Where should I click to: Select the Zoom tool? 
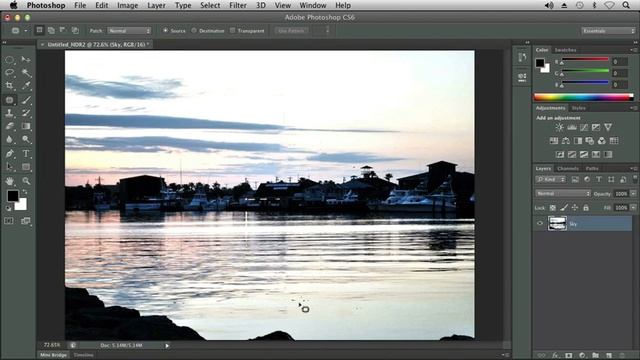point(26,181)
